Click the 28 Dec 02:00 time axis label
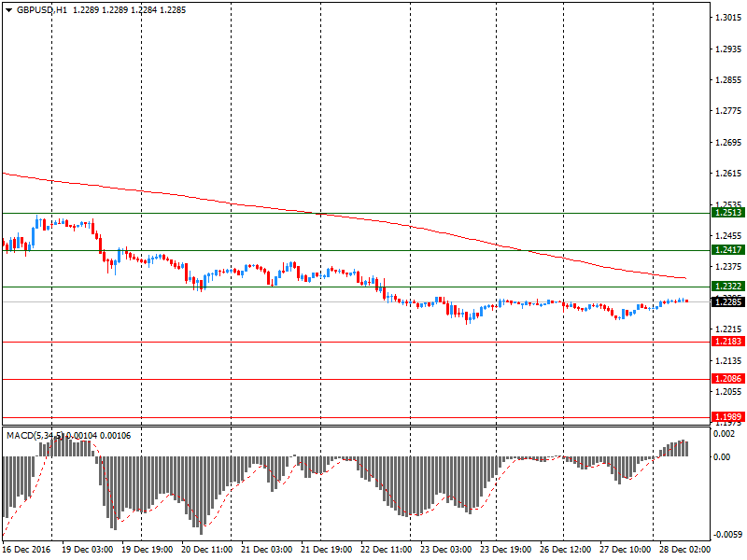The height and width of the screenshot is (560, 747). point(684,550)
